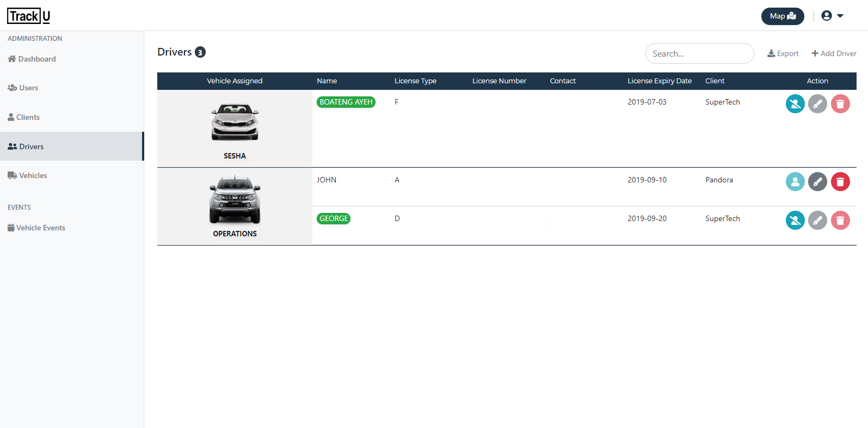The image size is (868, 428).
Task: Edit driver JOHN pencil icon
Action: 817,182
